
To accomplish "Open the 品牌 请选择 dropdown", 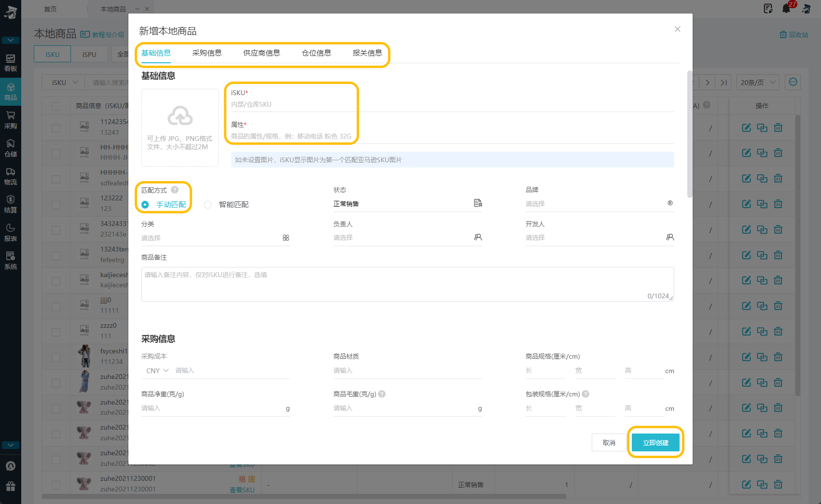I will pyautogui.click(x=599, y=204).
